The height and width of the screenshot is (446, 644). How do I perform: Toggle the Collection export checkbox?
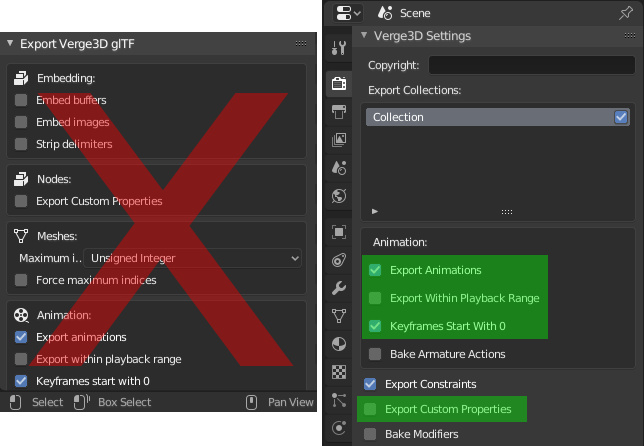tap(621, 117)
